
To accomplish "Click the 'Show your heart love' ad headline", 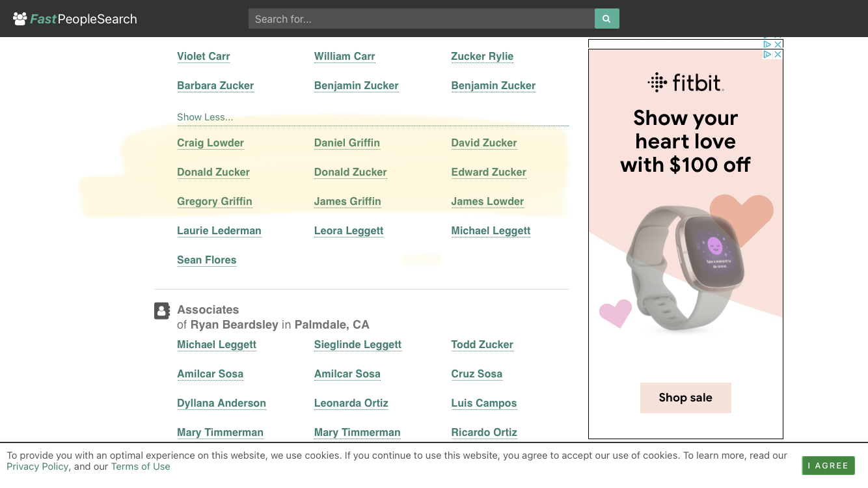I will point(686,141).
